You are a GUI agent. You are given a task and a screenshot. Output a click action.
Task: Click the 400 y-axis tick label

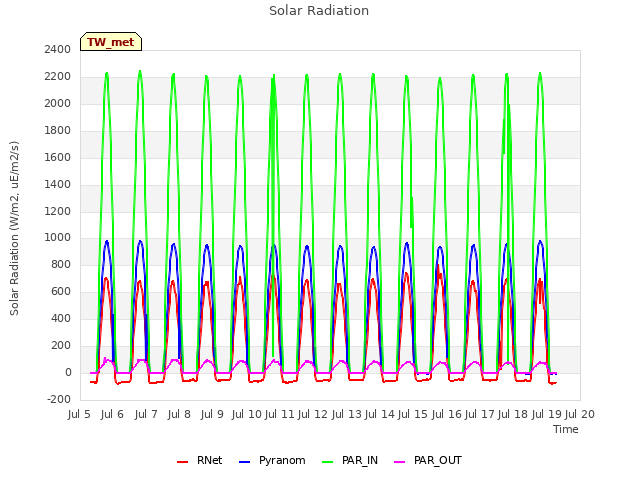[61, 318]
